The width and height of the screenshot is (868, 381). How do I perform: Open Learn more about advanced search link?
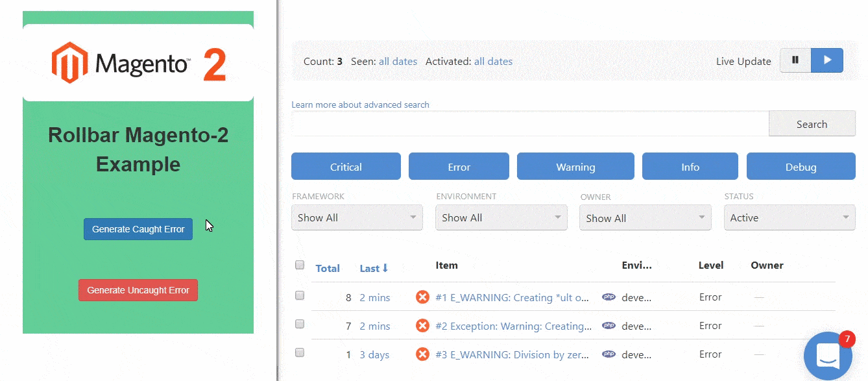coord(360,104)
